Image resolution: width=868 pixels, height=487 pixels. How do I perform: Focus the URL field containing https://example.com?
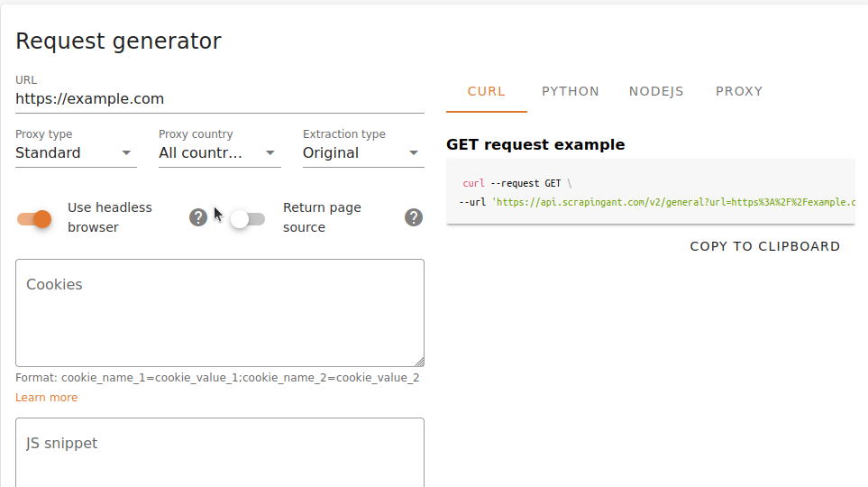pos(219,99)
